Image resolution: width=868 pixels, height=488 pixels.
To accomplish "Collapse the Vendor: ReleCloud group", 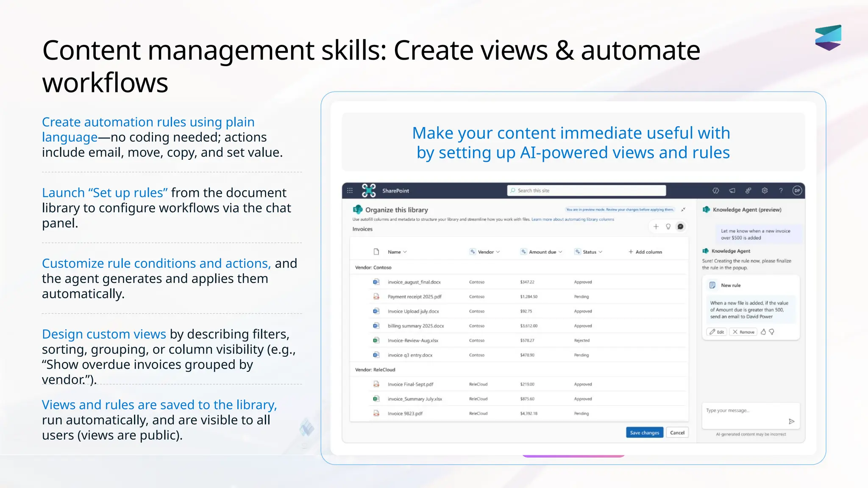I will coord(375,369).
